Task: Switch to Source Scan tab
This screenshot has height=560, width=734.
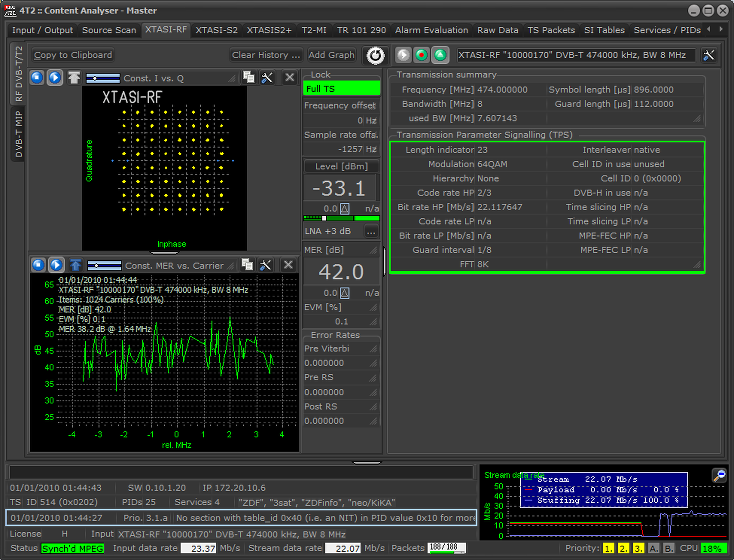Action: pyautogui.click(x=109, y=30)
